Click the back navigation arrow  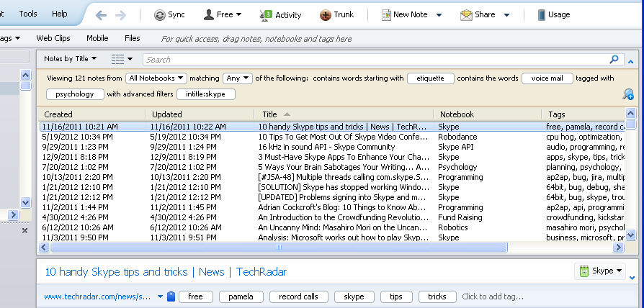[x=101, y=15]
